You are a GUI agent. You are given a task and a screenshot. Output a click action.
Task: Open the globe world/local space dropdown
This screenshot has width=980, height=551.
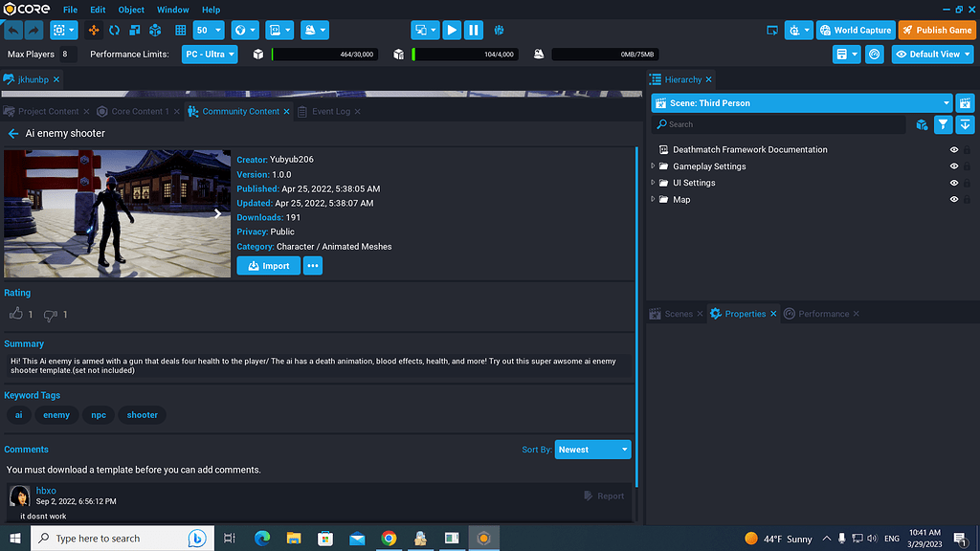245,30
